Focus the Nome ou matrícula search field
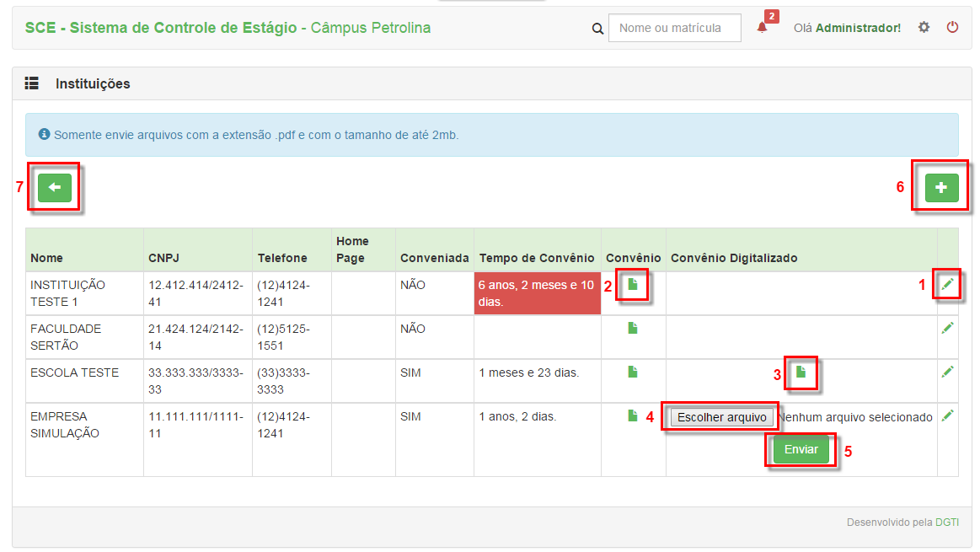980x552 pixels. click(x=674, y=28)
